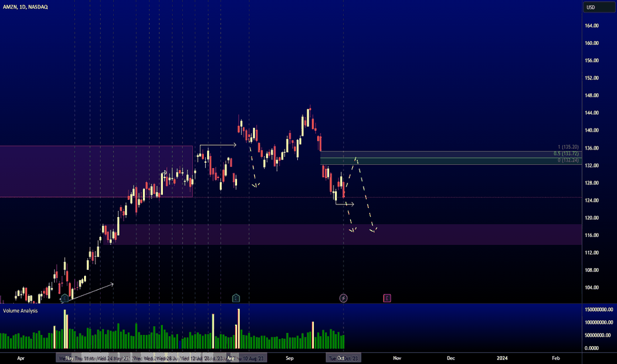
Task: Click the Nov label on the time axis
Action: click(397, 358)
